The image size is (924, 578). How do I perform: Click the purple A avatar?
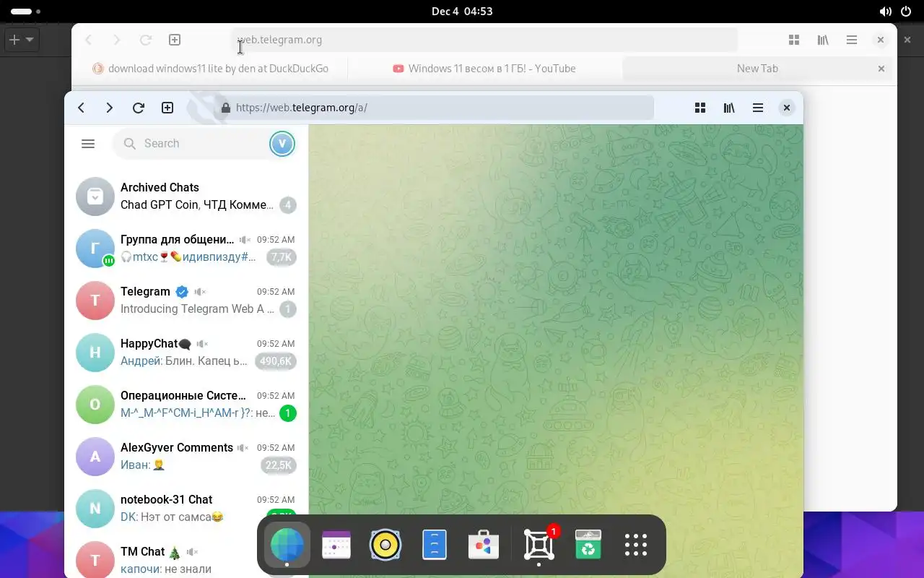point(95,457)
